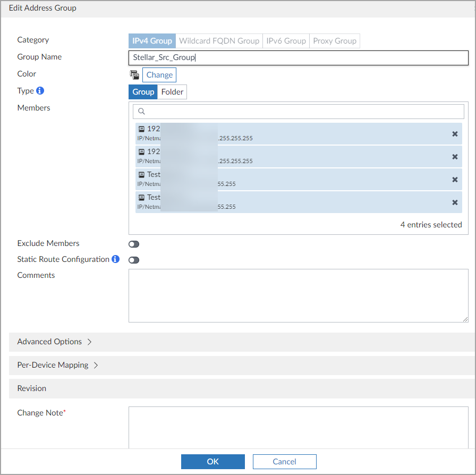Click the address group color icon
Screen dimensions: 476x475
coord(134,75)
